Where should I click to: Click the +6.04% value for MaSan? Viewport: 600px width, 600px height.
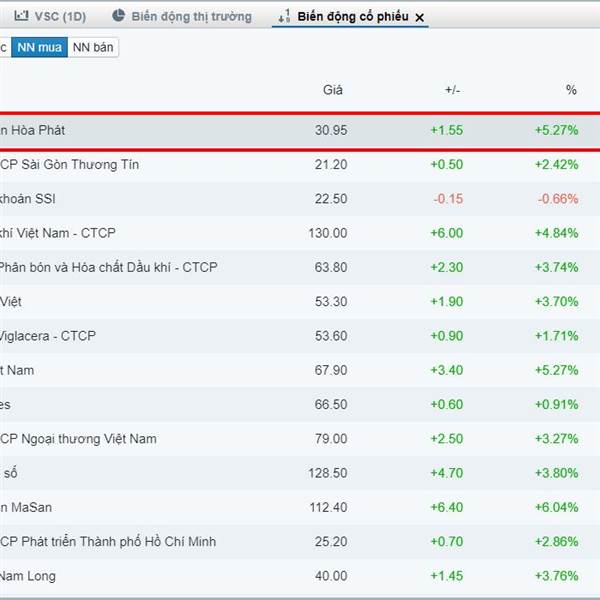coord(556,507)
